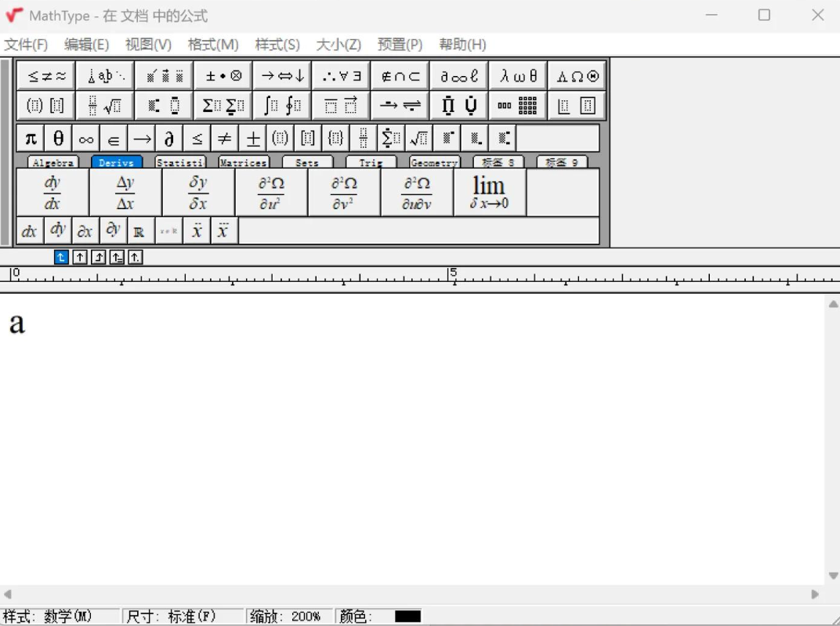Insert square root template from small bar
Screen dimensions: 840x626
point(419,139)
